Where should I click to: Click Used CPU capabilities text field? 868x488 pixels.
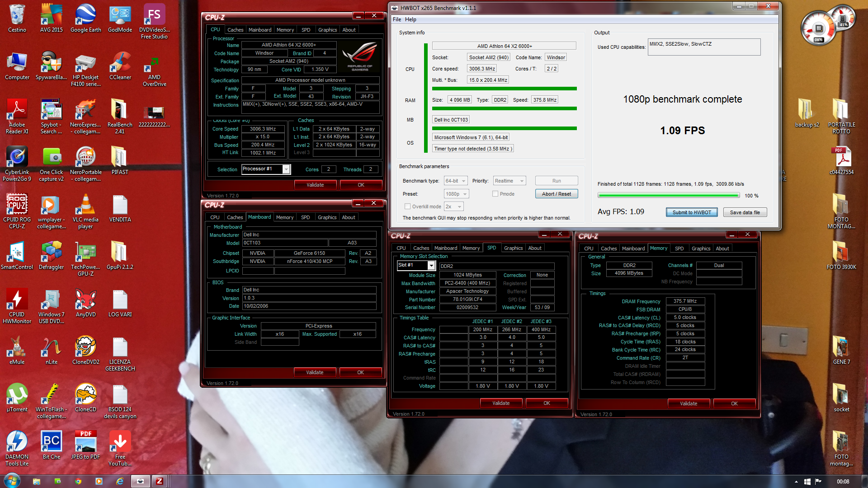(x=704, y=47)
